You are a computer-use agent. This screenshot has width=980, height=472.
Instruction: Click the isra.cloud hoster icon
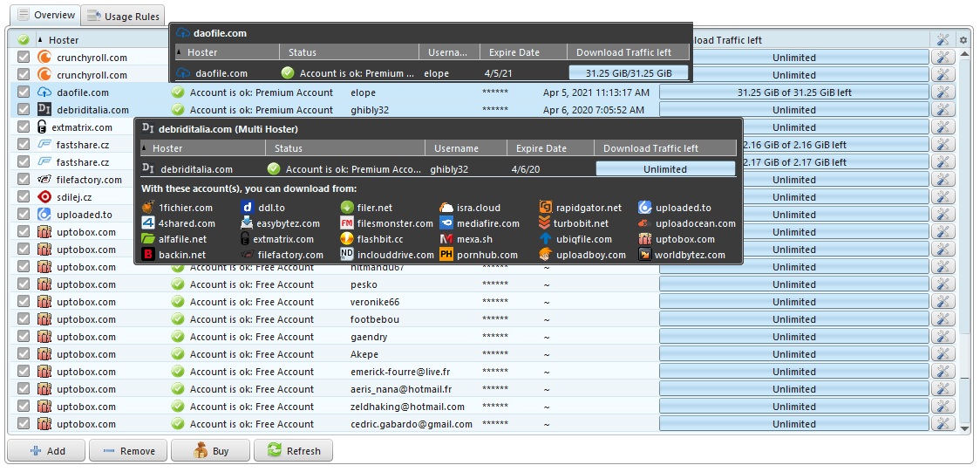(446, 208)
